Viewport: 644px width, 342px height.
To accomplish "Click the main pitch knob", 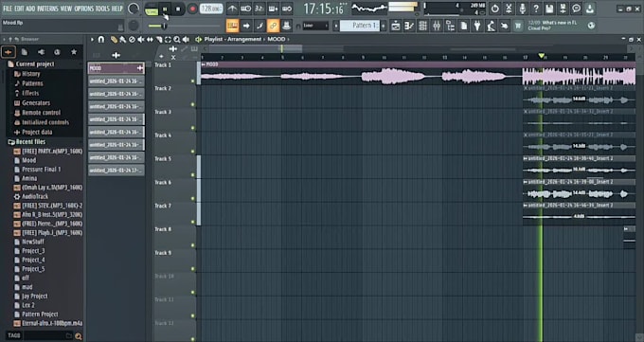I will [134, 26].
